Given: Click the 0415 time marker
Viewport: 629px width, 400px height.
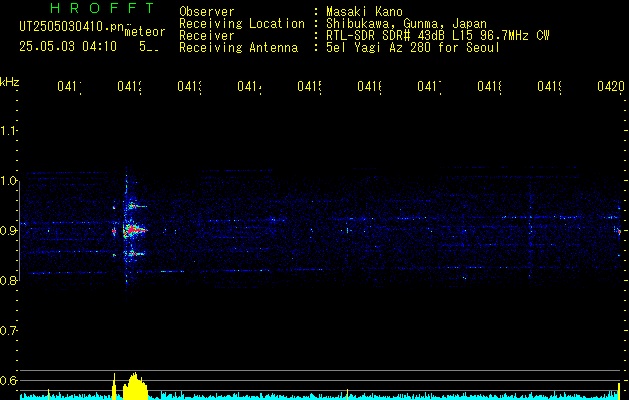Looking at the screenshot, I should coord(310,86).
